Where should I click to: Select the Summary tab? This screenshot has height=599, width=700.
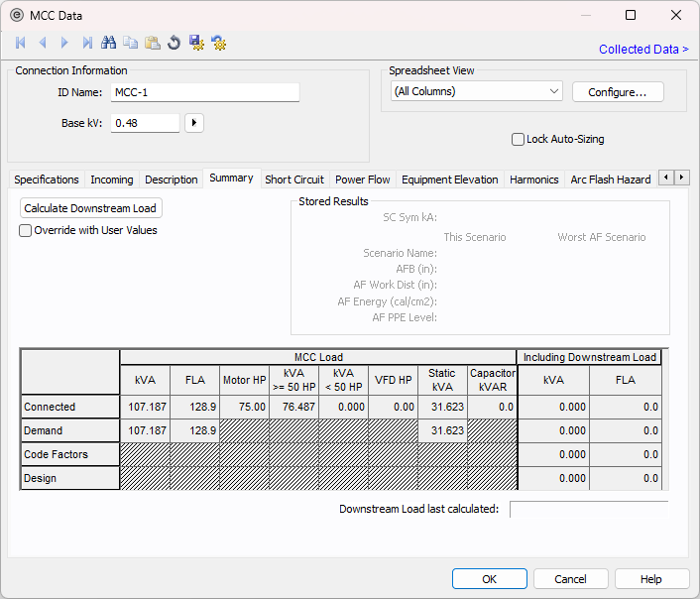(x=231, y=179)
